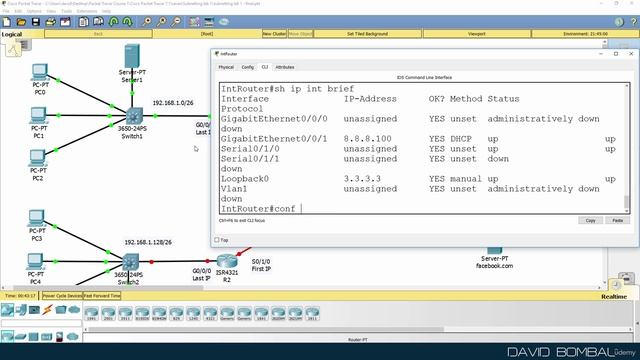Viewport: 640px width, 360px height.
Task: Redo with the green arrow icon
Action: click(128, 22)
